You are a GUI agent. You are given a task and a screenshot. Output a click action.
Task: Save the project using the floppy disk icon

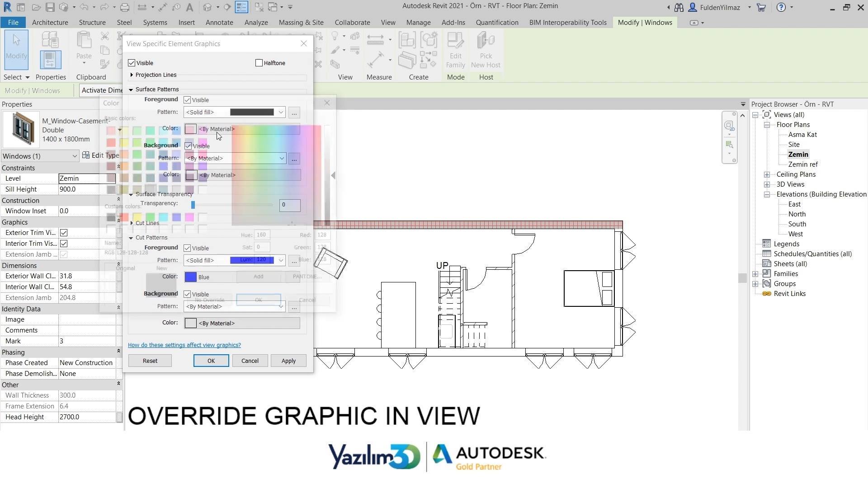tap(50, 7)
